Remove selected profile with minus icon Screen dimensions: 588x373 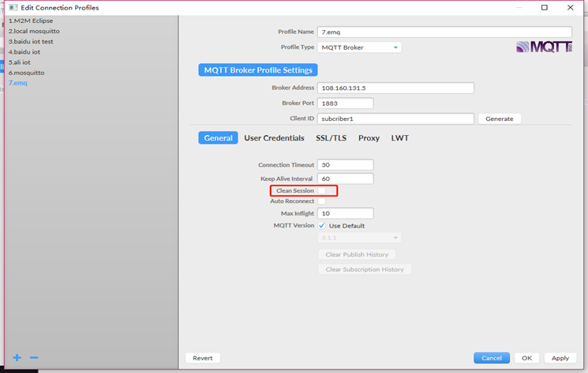pos(34,357)
